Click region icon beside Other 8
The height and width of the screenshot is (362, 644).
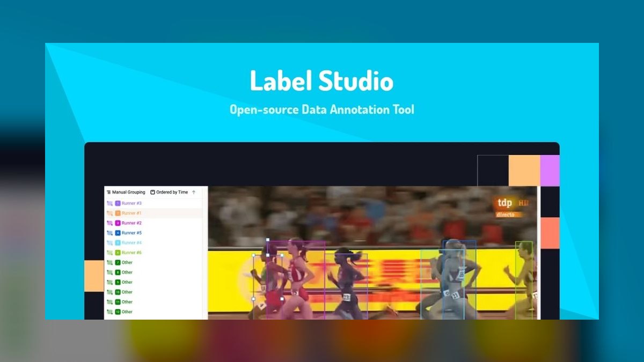click(x=109, y=272)
